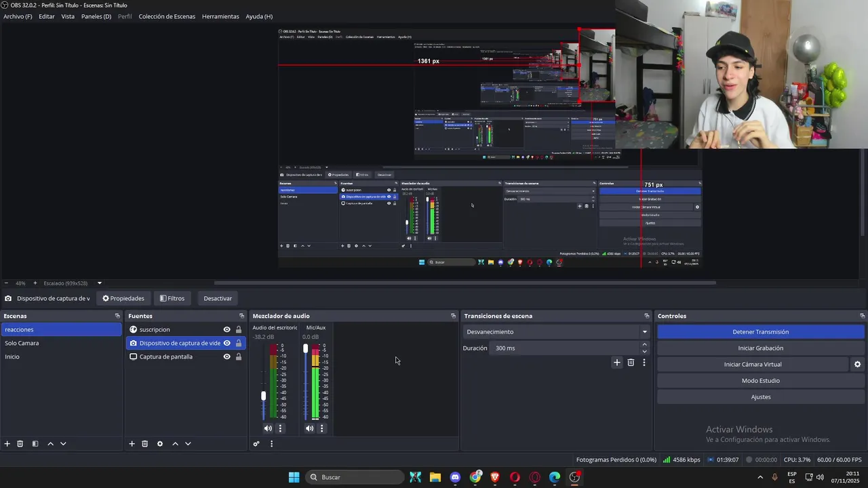Viewport: 868px width, 488px height.
Task: Show hidden tray icons chevron
Action: point(759,477)
